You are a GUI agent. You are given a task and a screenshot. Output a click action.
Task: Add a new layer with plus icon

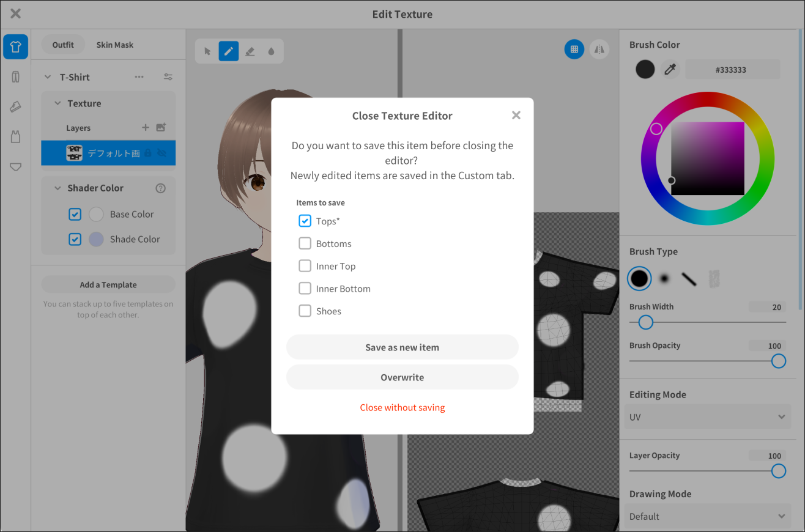pyautogui.click(x=146, y=128)
